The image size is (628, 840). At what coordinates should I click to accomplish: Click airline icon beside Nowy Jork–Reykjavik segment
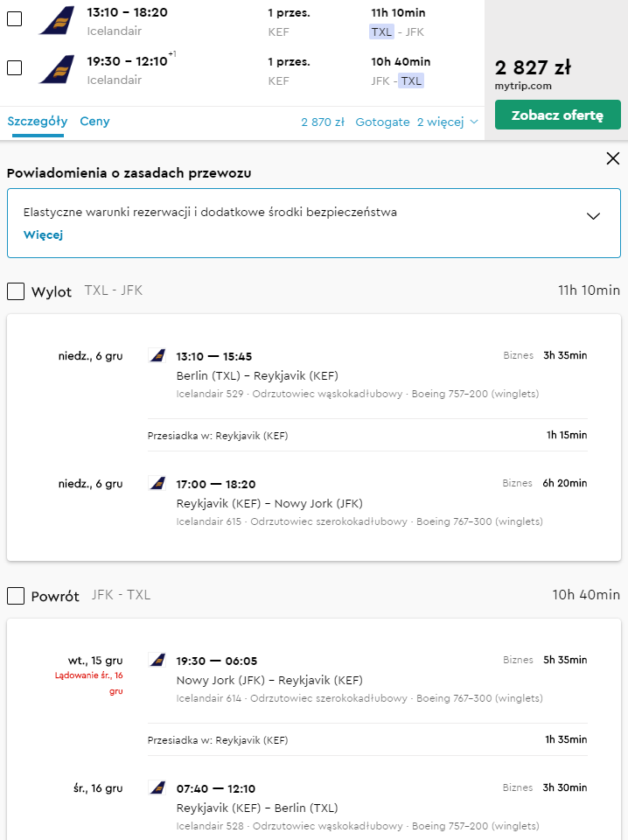[x=157, y=660]
